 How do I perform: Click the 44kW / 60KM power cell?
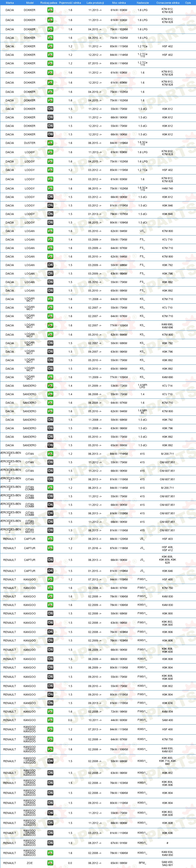[x=119, y=720]
